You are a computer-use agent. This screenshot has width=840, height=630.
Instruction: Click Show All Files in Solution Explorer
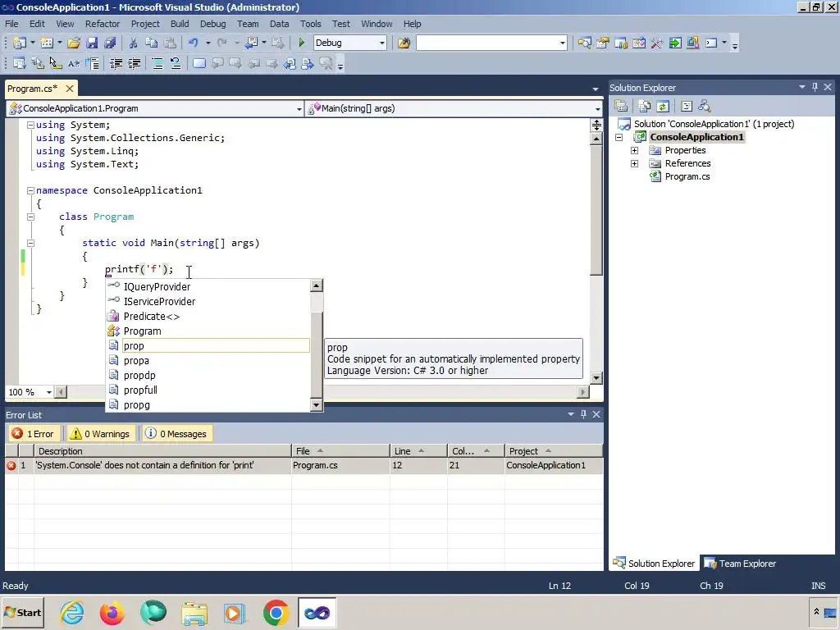coord(645,106)
